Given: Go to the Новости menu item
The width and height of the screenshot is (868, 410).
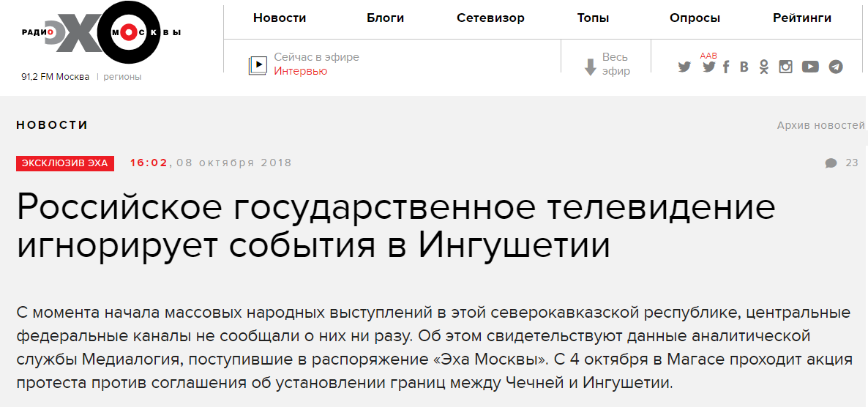Looking at the screenshot, I should (280, 18).
